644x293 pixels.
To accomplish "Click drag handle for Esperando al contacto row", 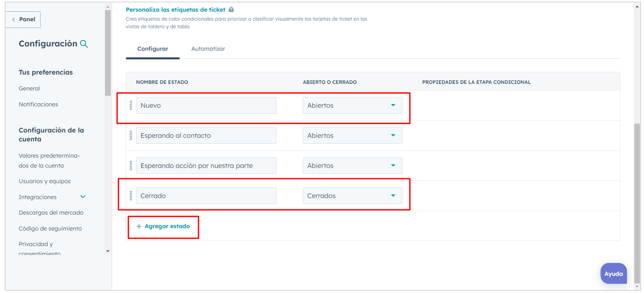I will [131, 136].
